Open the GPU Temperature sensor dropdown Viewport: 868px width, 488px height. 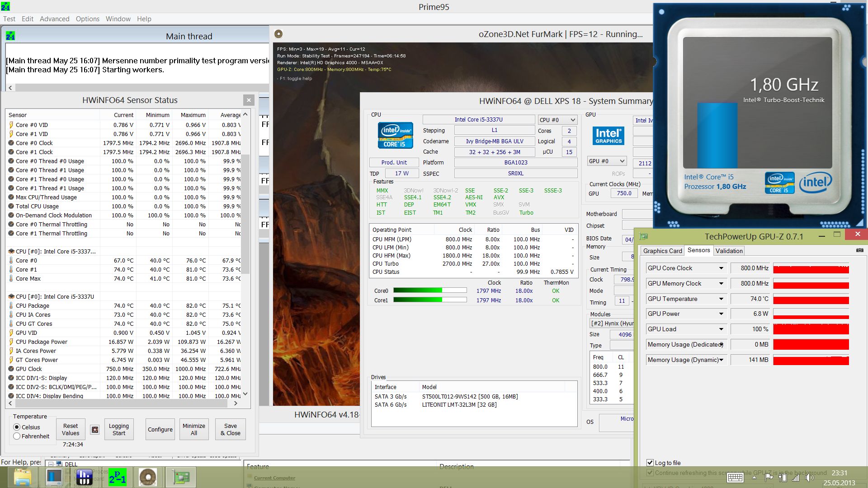click(721, 299)
